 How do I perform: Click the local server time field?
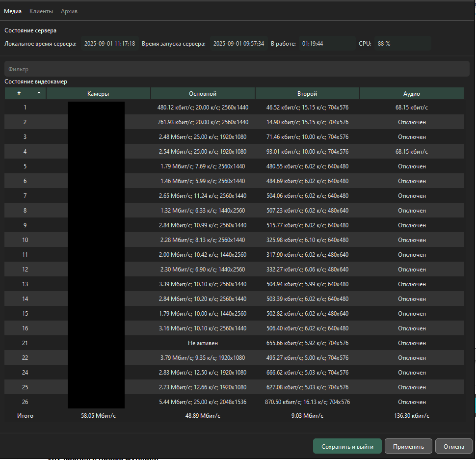(x=109, y=43)
